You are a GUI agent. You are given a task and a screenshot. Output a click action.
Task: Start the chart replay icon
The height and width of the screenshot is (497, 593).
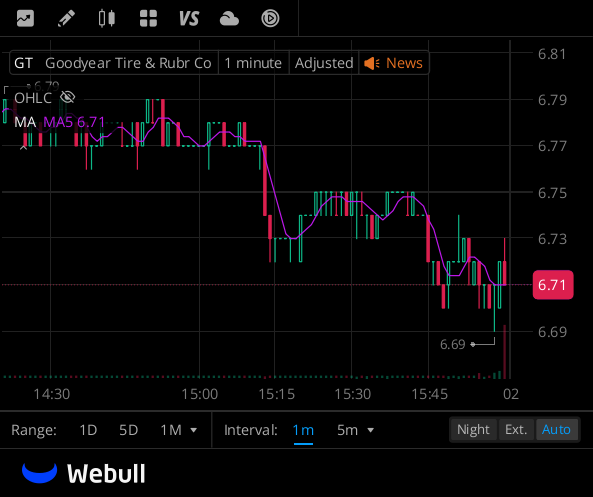270,18
